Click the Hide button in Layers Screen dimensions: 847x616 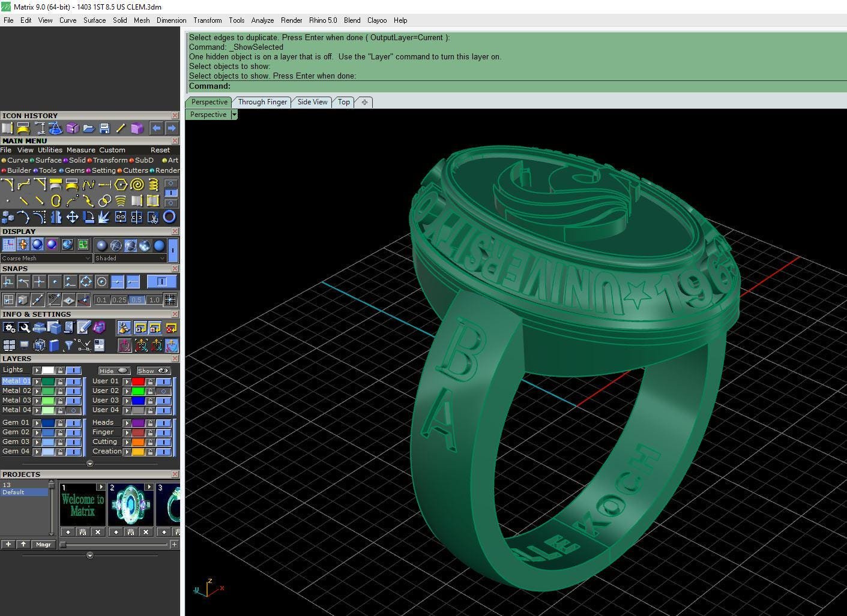(x=114, y=371)
